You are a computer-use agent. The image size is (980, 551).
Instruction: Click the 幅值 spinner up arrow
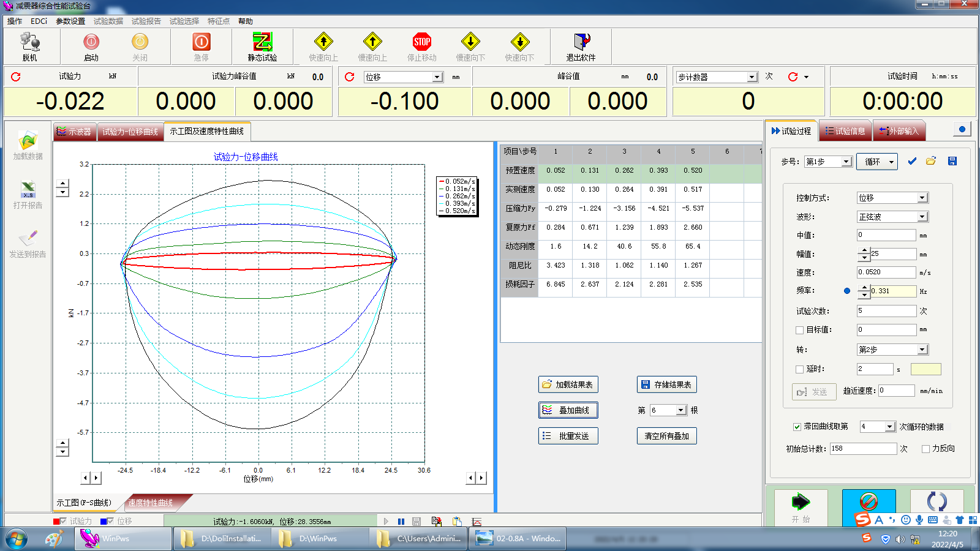pos(864,250)
